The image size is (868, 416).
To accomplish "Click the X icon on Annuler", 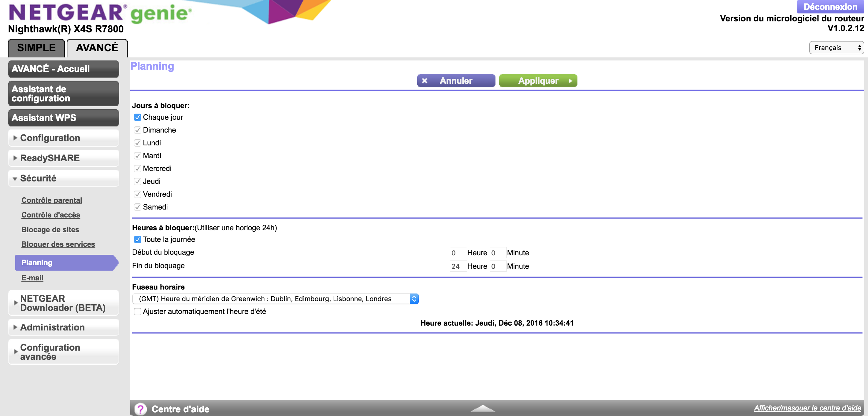I will 425,81.
